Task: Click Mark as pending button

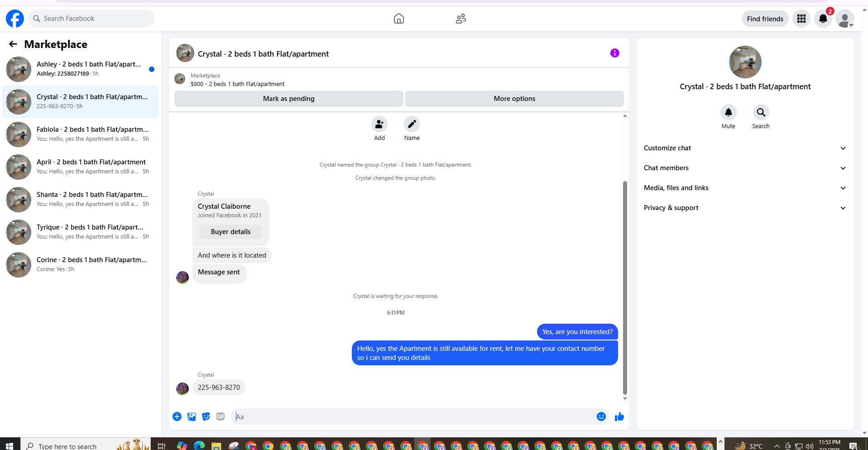Action: pyautogui.click(x=289, y=99)
